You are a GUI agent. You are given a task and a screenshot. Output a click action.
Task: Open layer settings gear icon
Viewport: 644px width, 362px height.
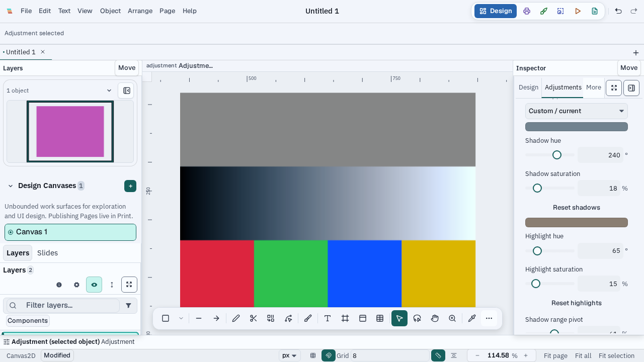tap(76, 285)
